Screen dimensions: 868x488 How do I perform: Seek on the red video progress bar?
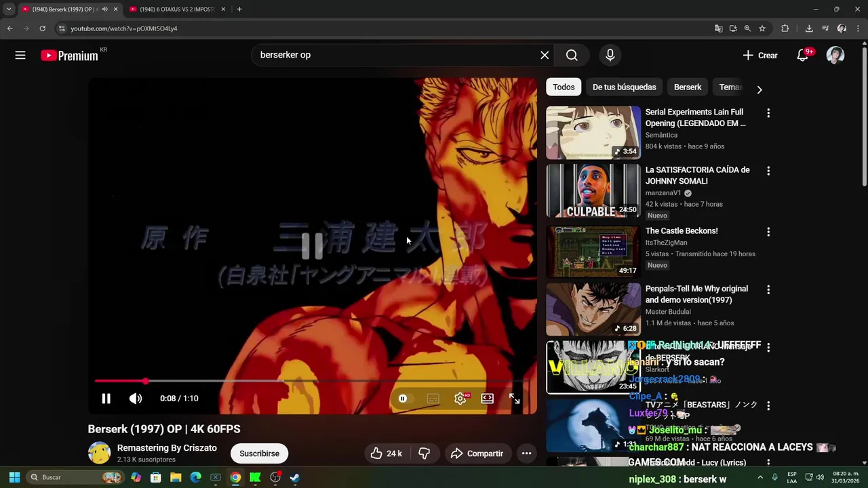click(x=312, y=381)
